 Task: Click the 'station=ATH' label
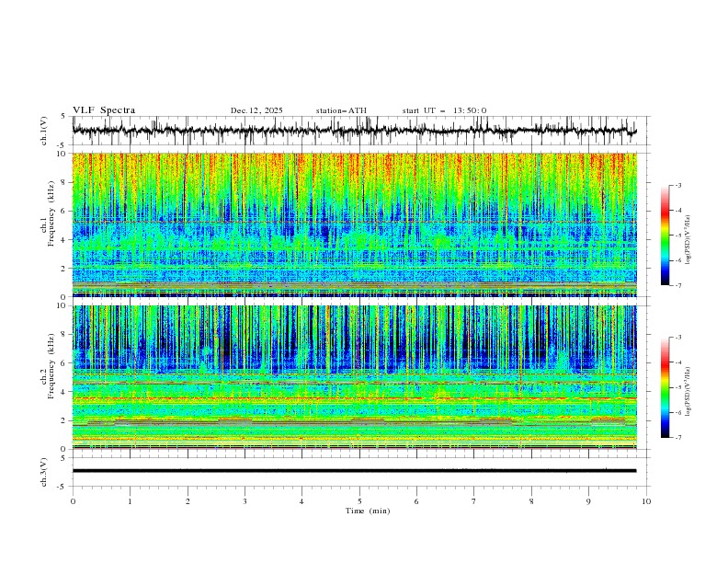[x=341, y=110]
